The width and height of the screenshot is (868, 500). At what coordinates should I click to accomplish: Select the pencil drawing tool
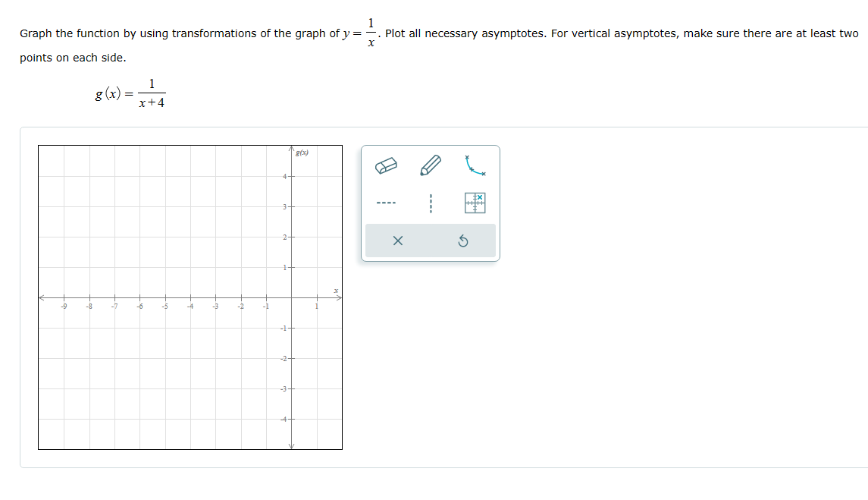point(429,164)
